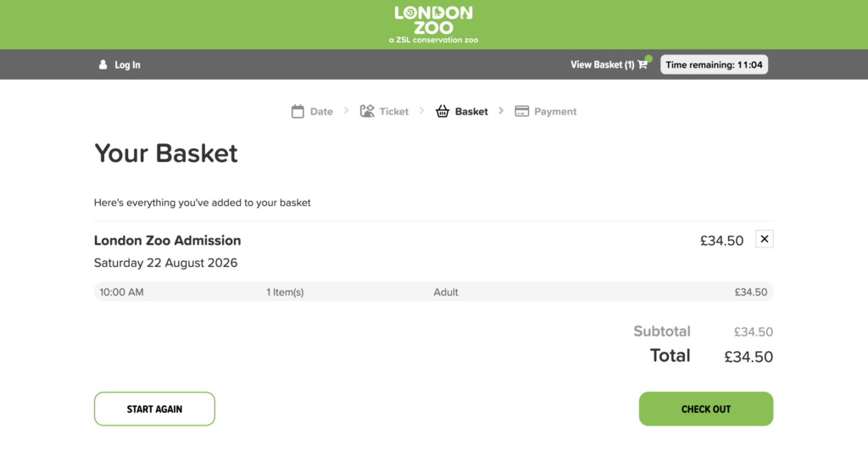868x473 pixels.
Task: Click the Log In link
Action: (x=127, y=64)
